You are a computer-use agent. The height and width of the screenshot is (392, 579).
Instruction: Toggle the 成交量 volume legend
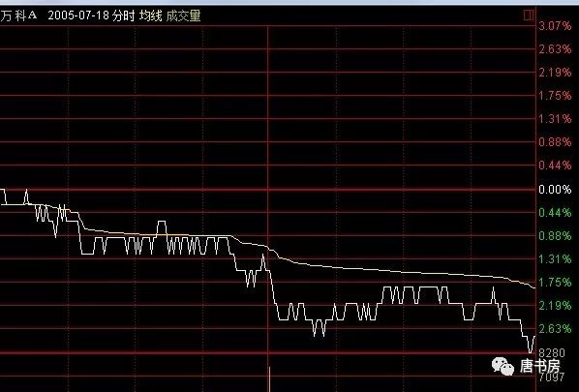pos(183,15)
